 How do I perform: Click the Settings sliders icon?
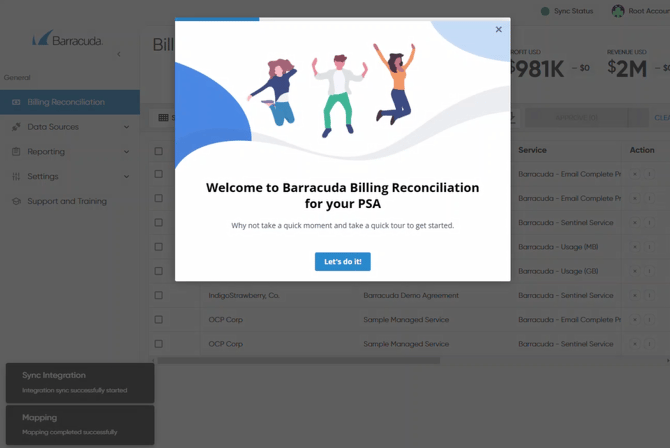point(16,177)
